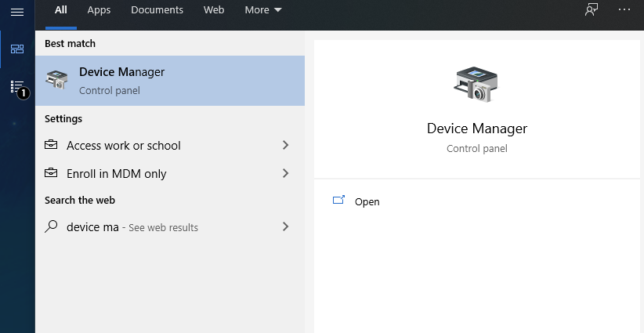This screenshot has height=333, width=644.
Task: Expand the More dropdown filter
Action: click(x=263, y=10)
